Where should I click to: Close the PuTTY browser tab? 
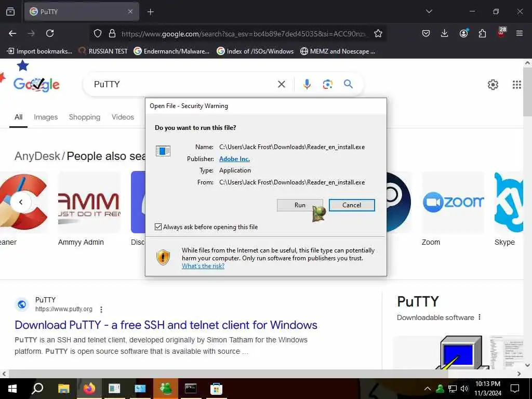pos(130,11)
